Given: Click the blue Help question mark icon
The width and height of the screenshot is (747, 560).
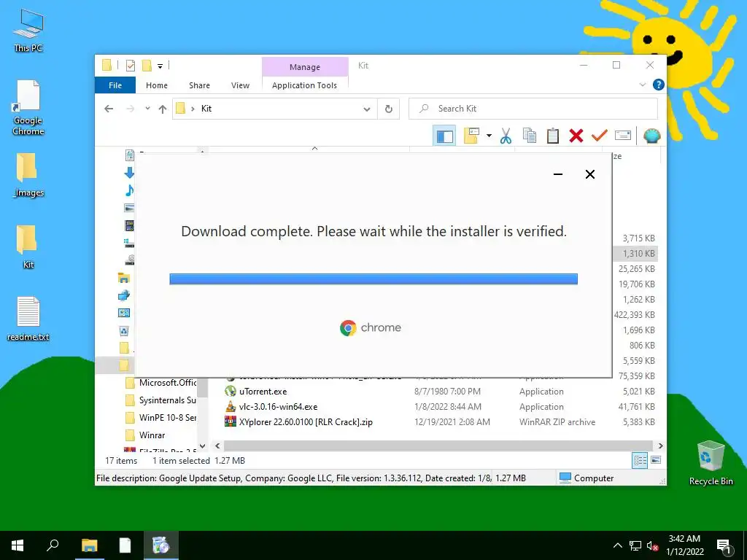Looking at the screenshot, I should pos(659,85).
